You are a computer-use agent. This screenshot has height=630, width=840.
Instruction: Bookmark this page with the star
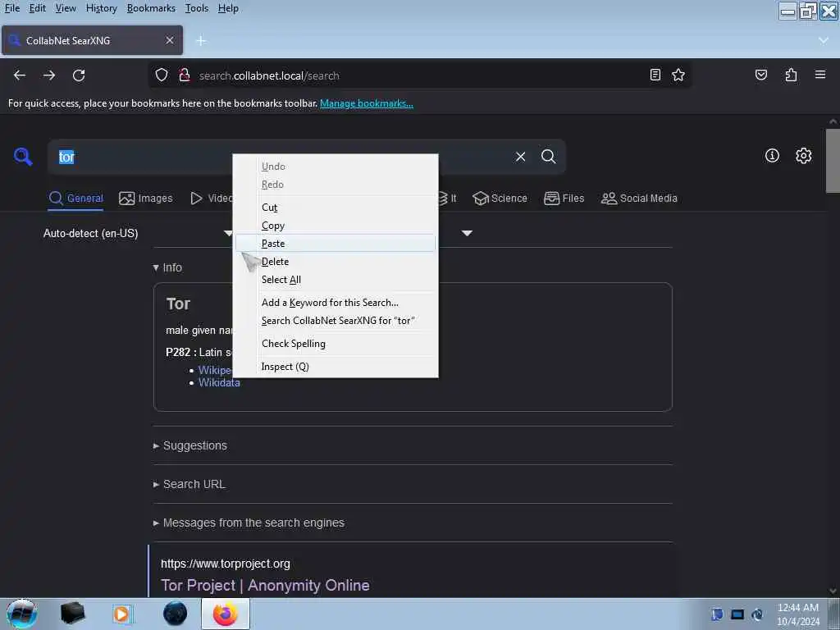click(678, 75)
